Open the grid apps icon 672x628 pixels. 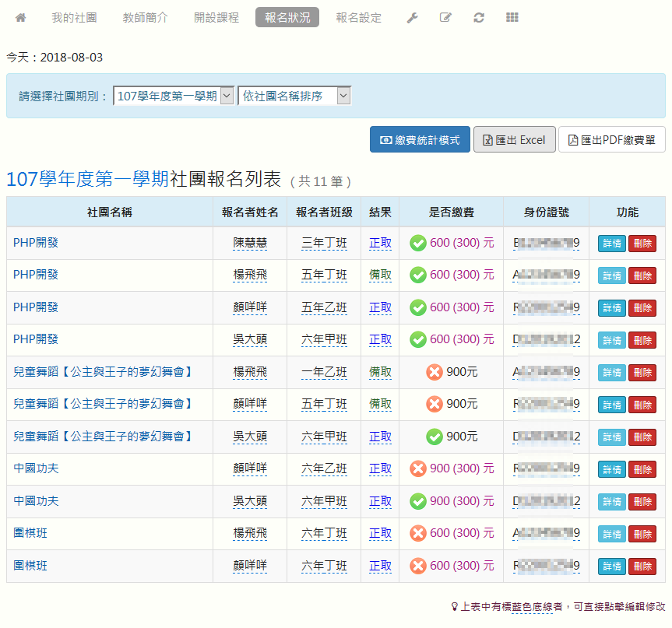tap(512, 17)
